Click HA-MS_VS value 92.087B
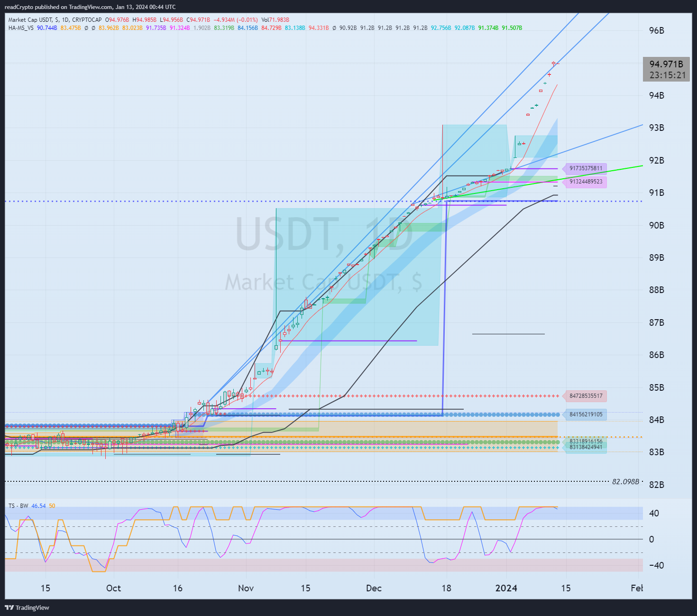Image resolution: width=697 pixels, height=616 pixels. [x=465, y=28]
